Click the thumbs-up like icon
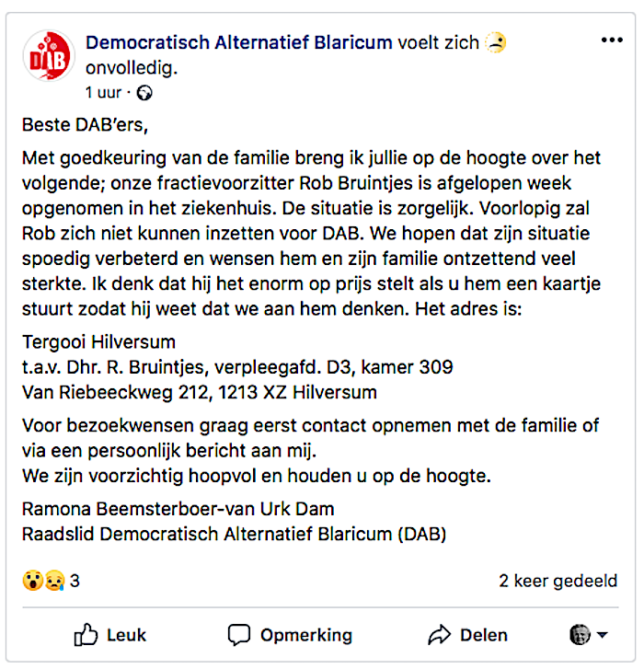The width and height of the screenshot is (644, 669). point(86,635)
